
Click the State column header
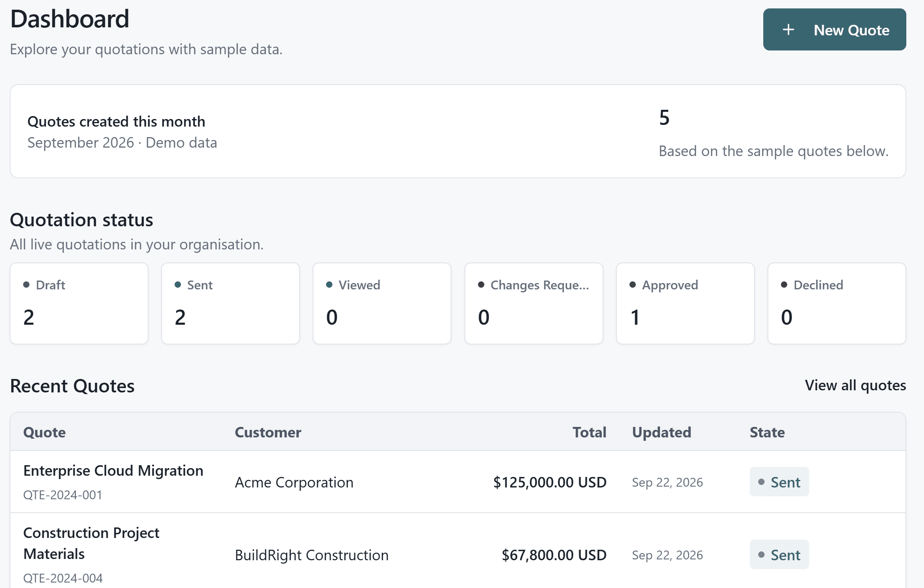(x=767, y=432)
